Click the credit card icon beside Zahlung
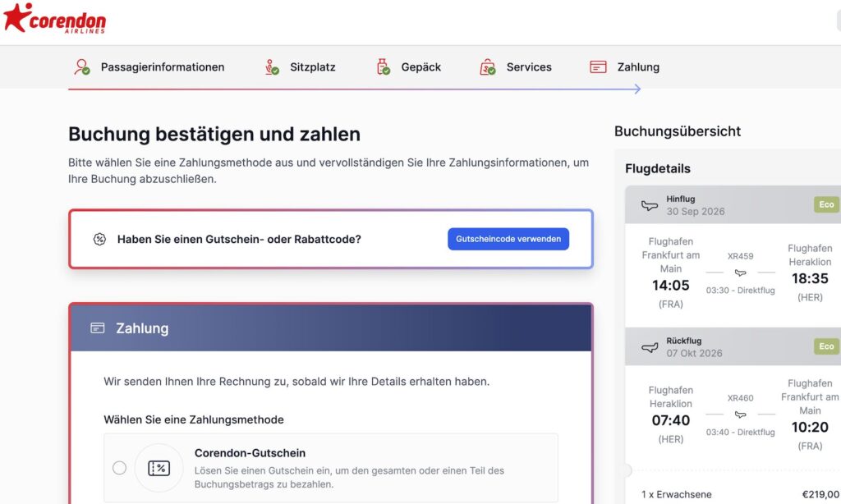 [x=599, y=66]
